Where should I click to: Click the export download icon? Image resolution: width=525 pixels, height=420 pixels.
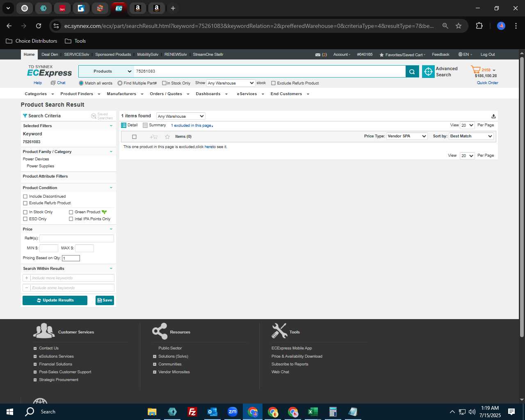click(x=493, y=116)
